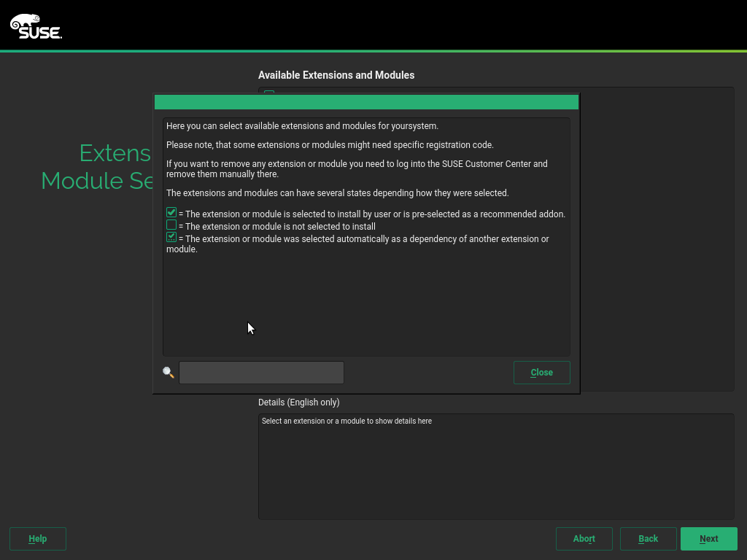Focus the help search text field

(x=261, y=373)
